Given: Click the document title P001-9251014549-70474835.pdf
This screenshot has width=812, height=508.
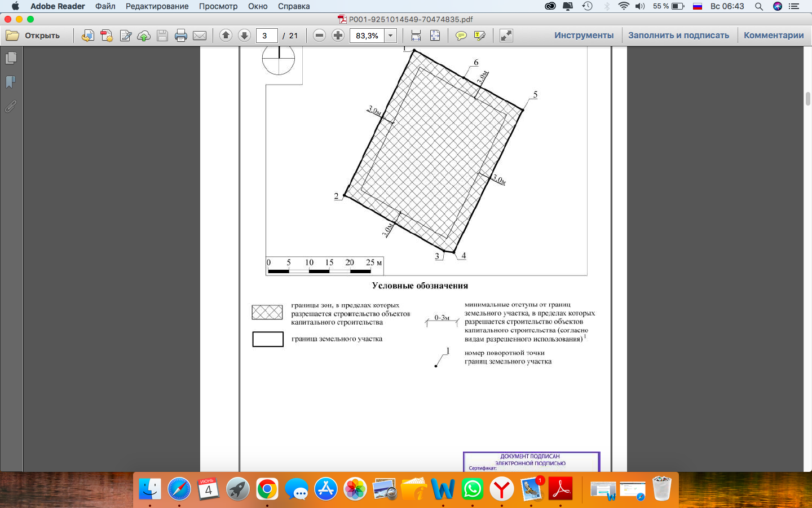Looking at the screenshot, I should [411, 19].
